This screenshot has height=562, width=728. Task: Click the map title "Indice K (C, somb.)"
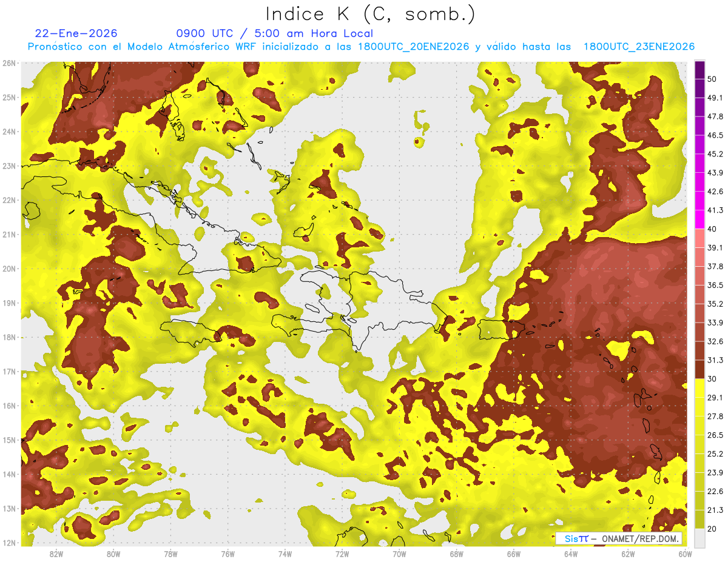point(370,13)
